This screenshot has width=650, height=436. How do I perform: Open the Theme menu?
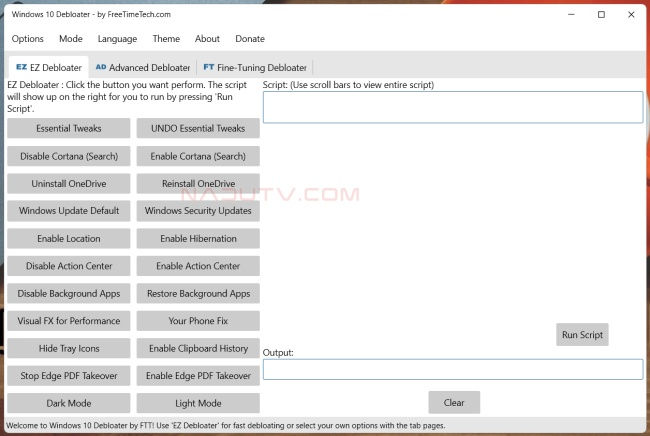166,39
